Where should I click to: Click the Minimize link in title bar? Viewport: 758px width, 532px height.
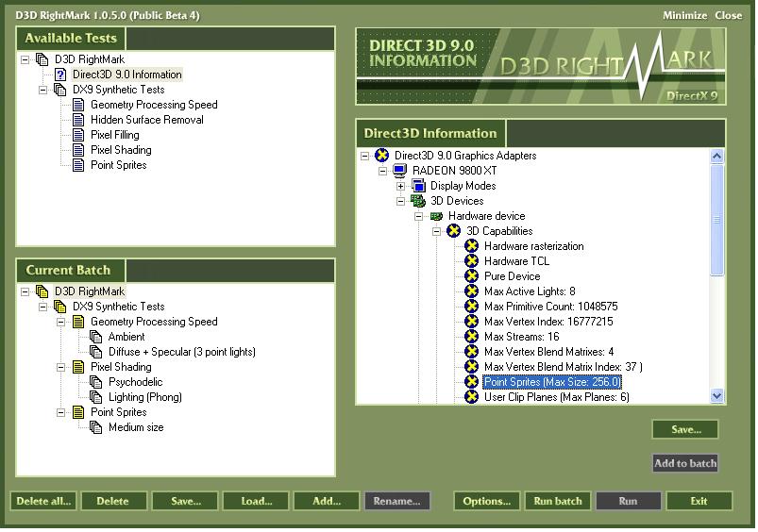(684, 15)
